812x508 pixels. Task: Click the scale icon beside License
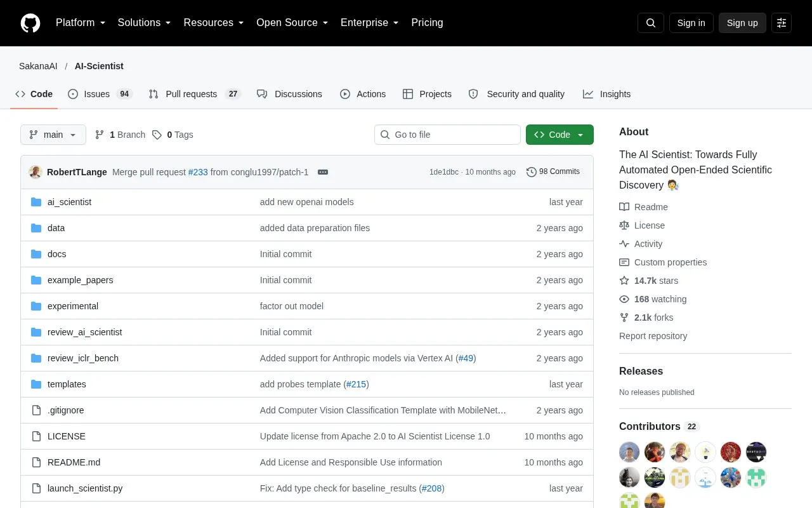(x=624, y=225)
